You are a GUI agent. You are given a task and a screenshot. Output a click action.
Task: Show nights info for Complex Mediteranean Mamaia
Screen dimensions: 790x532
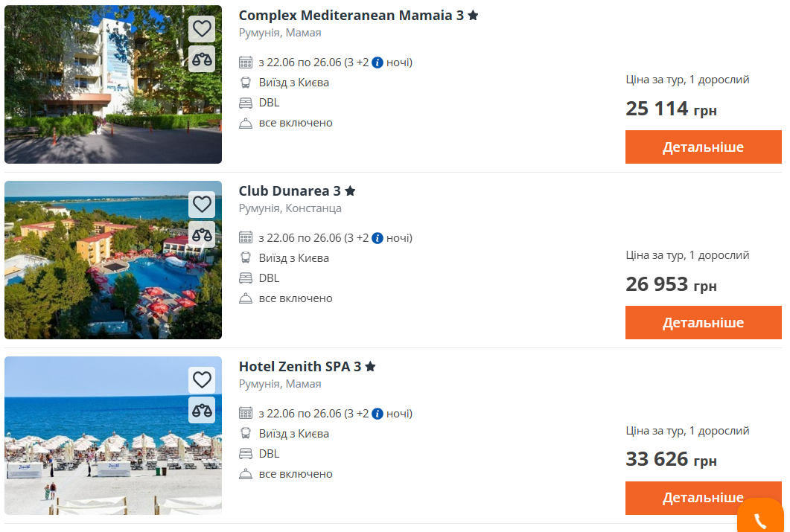(378, 63)
